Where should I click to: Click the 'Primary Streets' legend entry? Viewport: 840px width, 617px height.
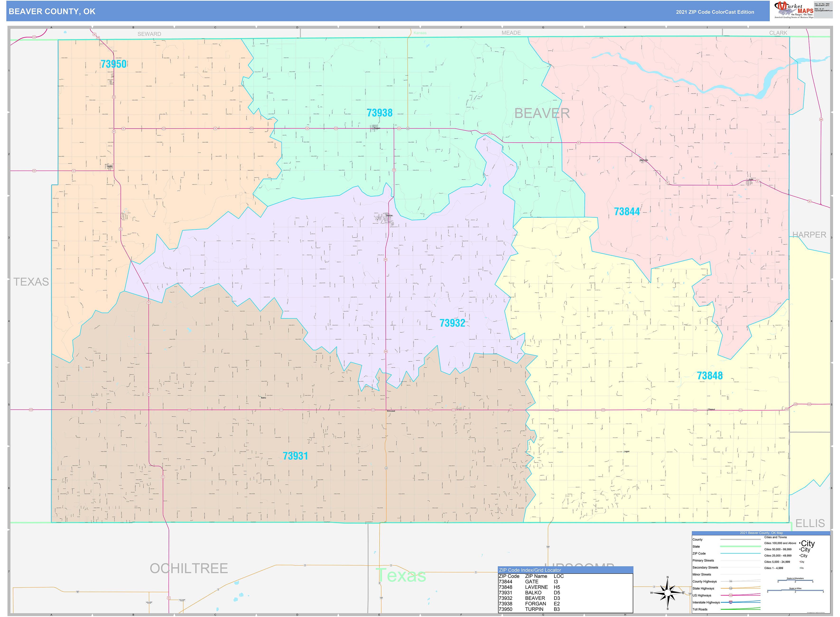pyautogui.click(x=703, y=560)
